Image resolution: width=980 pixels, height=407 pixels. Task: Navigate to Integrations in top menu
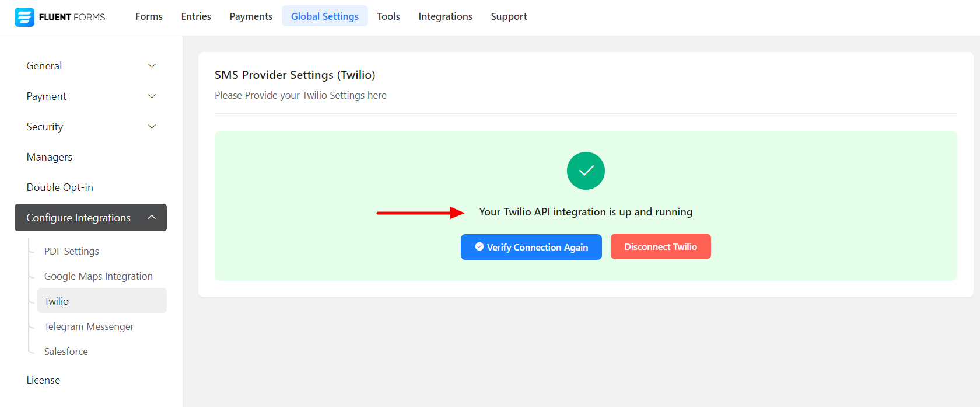click(x=446, y=16)
